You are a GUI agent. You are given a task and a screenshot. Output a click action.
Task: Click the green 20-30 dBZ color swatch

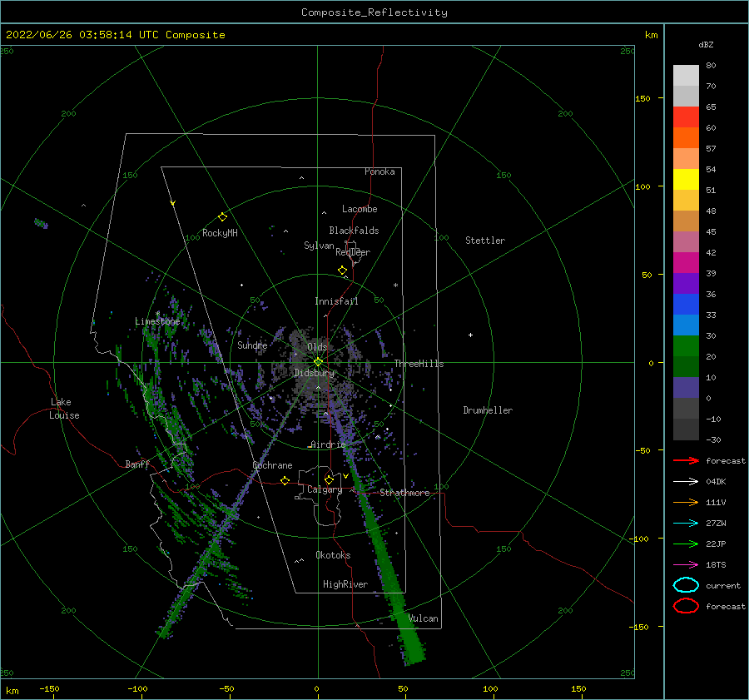(686, 345)
